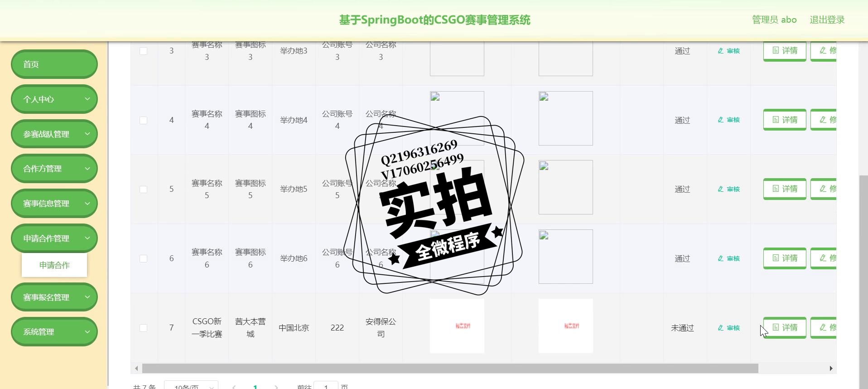The width and height of the screenshot is (868, 389).
Task: Click the scroll-right arrow of the table
Action: coord(831,368)
